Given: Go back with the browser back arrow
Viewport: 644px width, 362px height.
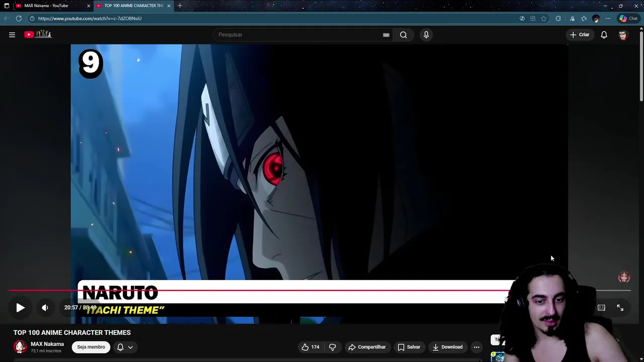Looking at the screenshot, I should (x=7, y=19).
